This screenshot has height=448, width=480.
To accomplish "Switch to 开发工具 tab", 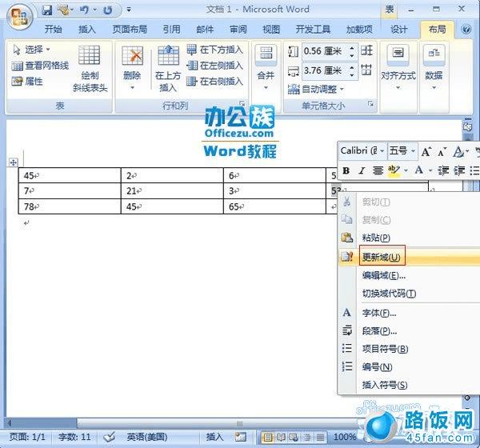I will (x=313, y=30).
